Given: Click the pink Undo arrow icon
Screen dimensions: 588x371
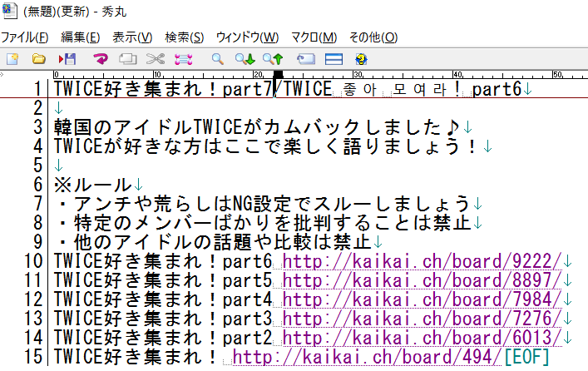Looking at the screenshot, I should click(x=100, y=59).
